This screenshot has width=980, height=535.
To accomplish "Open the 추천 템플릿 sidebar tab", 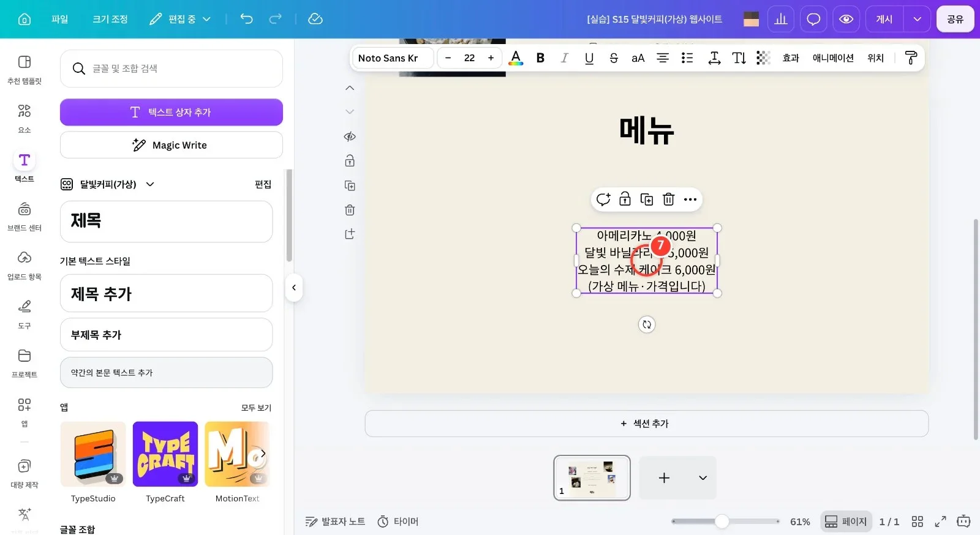I will 24,70.
